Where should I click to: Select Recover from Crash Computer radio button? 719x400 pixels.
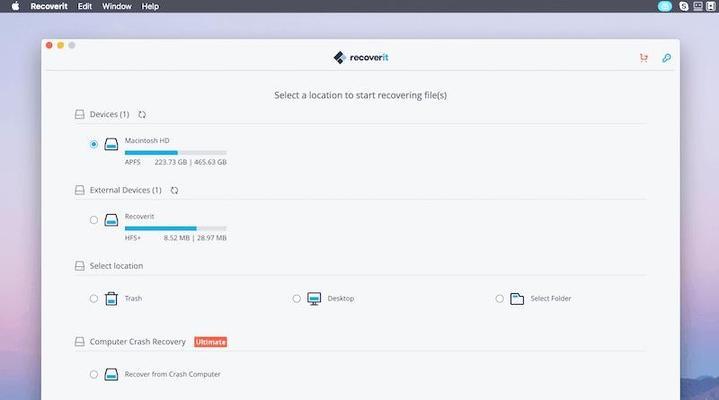click(x=94, y=374)
